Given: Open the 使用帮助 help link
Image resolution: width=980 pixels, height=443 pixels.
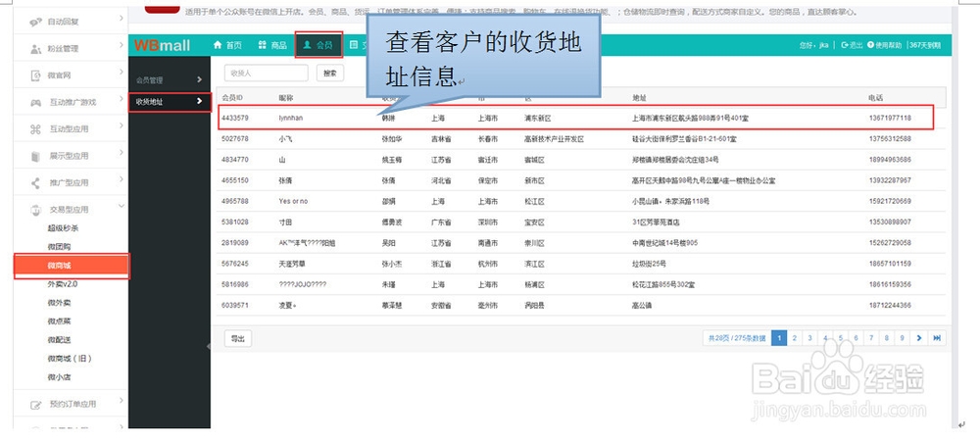Looking at the screenshot, I should tap(885, 45).
